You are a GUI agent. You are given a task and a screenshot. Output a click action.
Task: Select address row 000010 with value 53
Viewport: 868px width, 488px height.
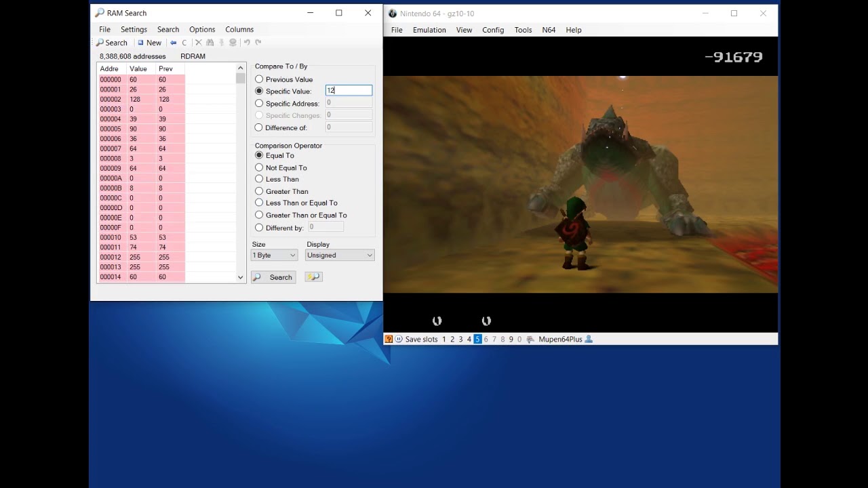142,237
